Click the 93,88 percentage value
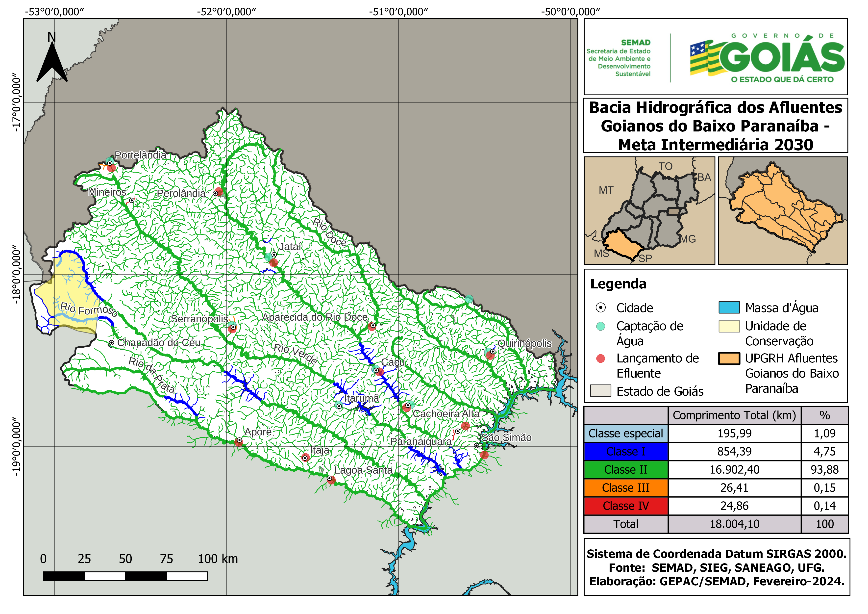The image size is (868, 614). pyautogui.click(x=824, y=470)
